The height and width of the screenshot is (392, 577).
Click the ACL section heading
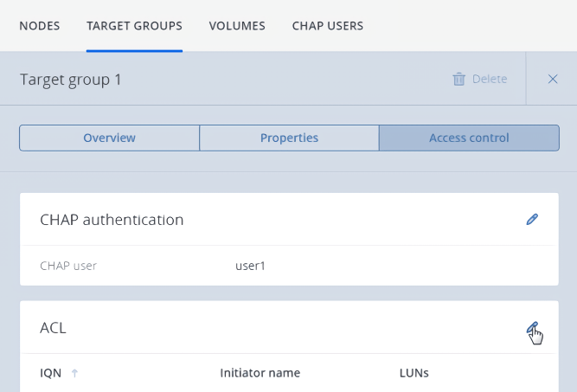(53, 328)
